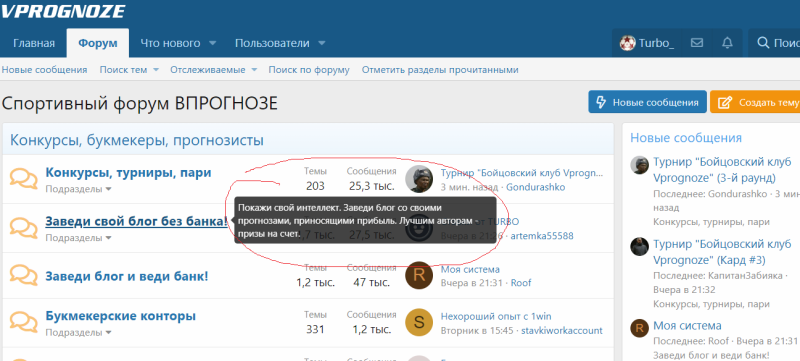Open the Что нового tab
The height and width of the screenshot is (361, 800).
tap(170, 43)
